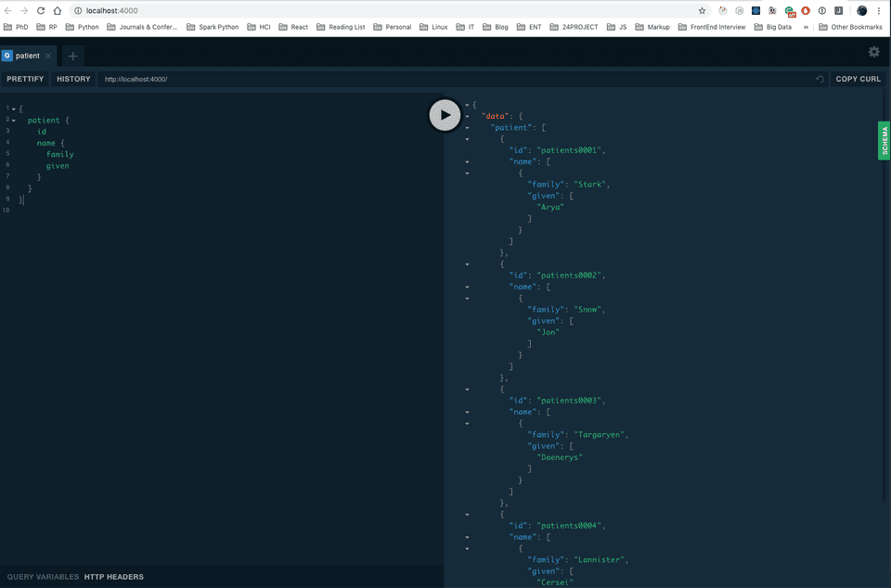
Task: Reload schema using the endpoint refresh icon
Action: [x=820, y=79]
